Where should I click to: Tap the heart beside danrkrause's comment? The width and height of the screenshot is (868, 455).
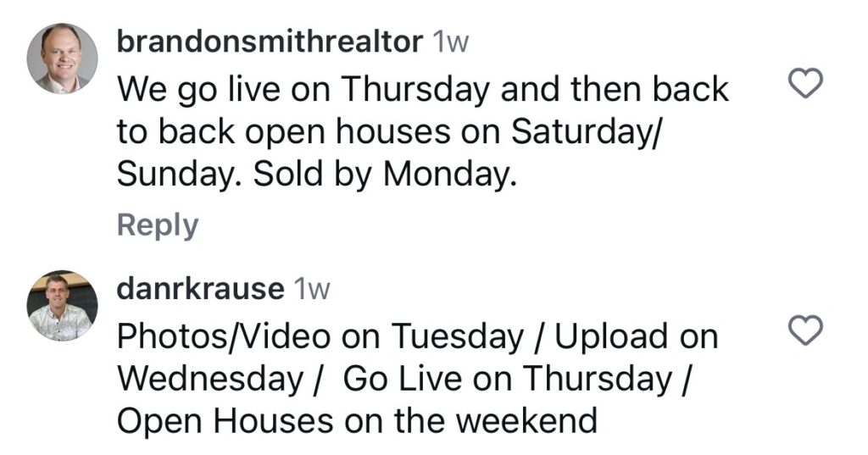click(x=805, y=330)
